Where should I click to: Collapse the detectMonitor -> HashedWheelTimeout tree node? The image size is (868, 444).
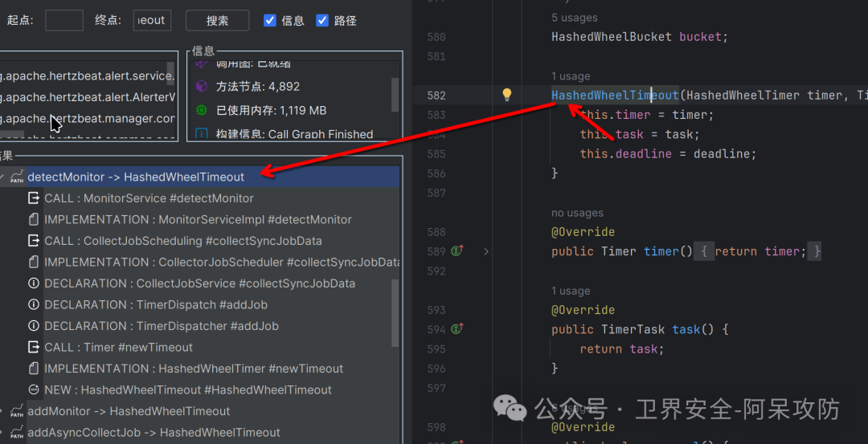[2, 177]
